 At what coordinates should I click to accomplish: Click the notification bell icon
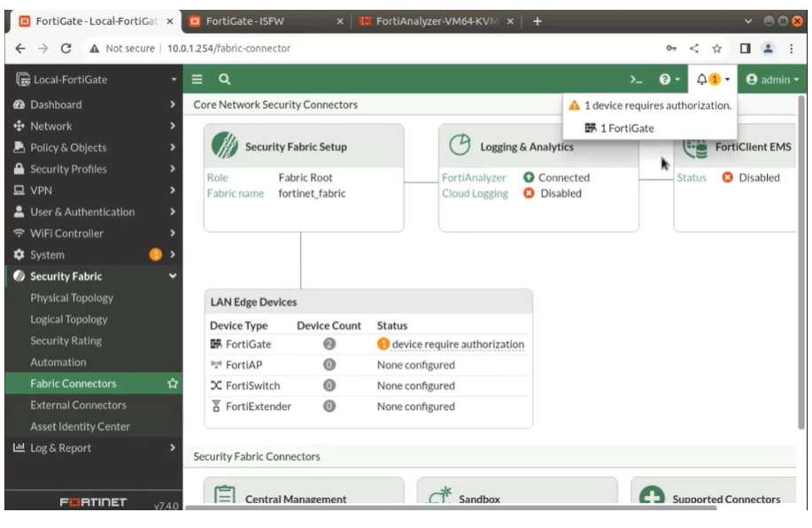coord(701,79)
